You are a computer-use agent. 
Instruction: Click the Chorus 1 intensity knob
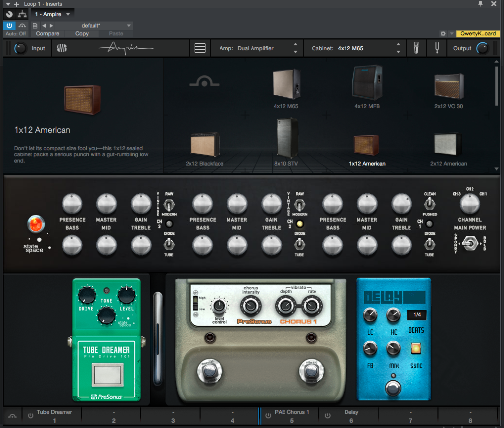click(251, 306)
